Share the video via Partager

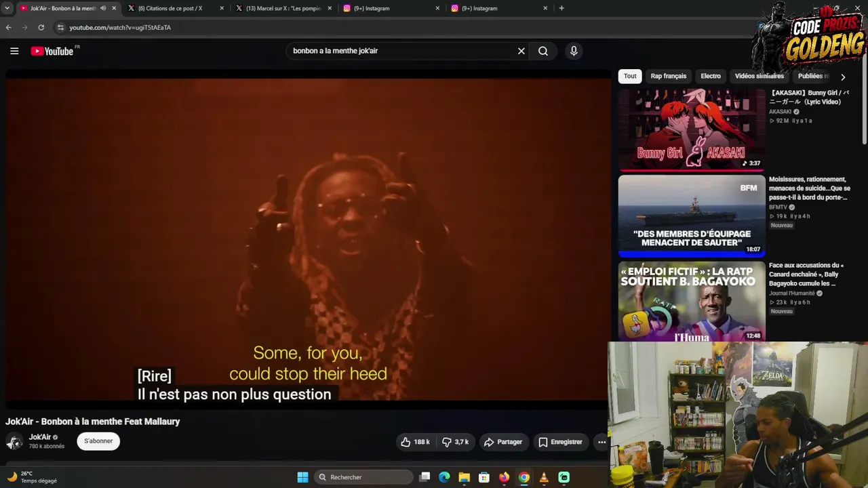pos(503,442)
